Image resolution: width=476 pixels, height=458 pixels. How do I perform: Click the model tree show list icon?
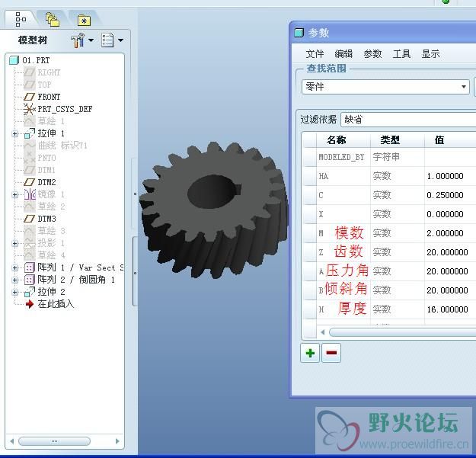coord(107,40)
